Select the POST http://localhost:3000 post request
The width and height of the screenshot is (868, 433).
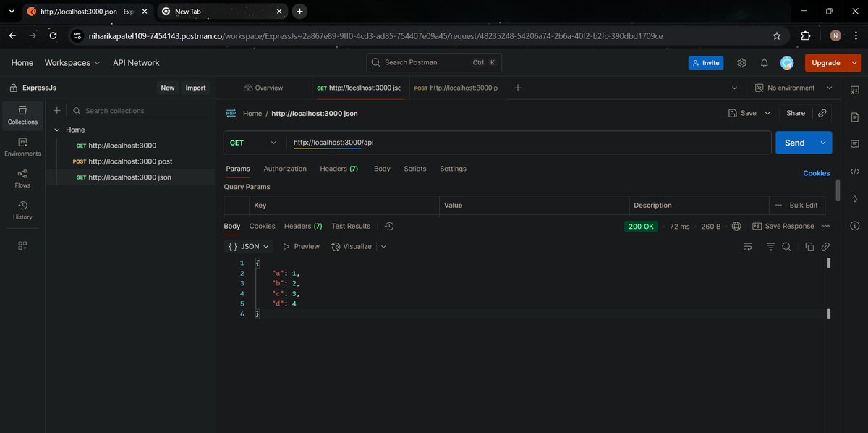pyautogui.click(x=130, y=161)
